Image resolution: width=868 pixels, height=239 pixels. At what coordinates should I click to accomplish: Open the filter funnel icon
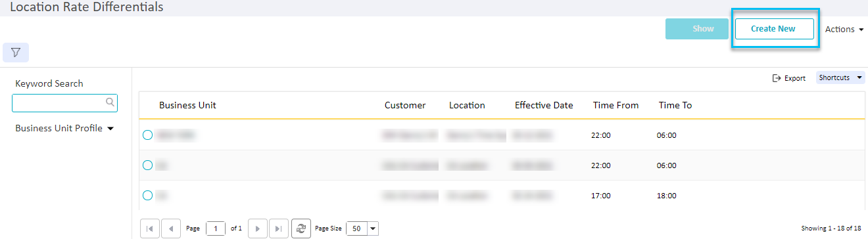[x=16, y=53]
